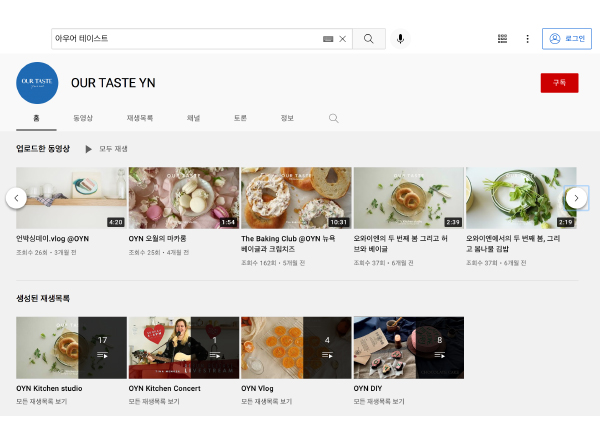The height and width of the screenshot is (440, 600).
Task: Open the 정보 tab
Action: click(287, 118)
